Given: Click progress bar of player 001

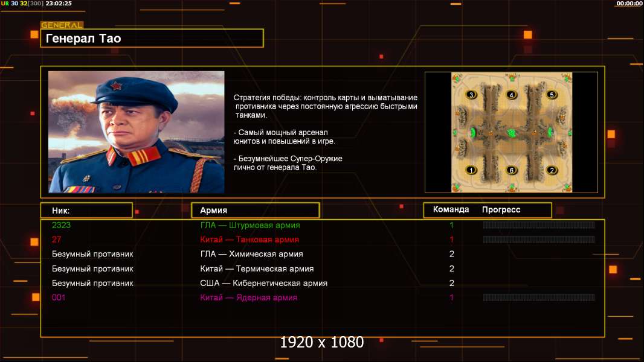Looking at the screenshot, I should click(x=539, y=297).
